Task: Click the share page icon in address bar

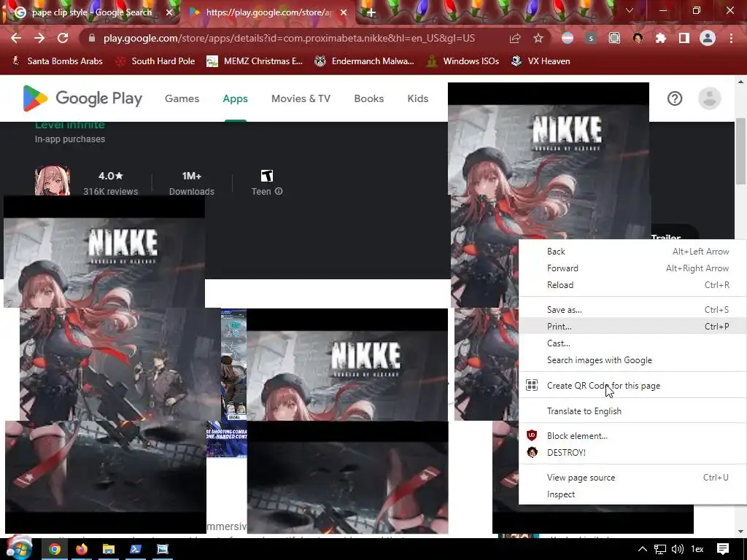Action: pos(515,39)
